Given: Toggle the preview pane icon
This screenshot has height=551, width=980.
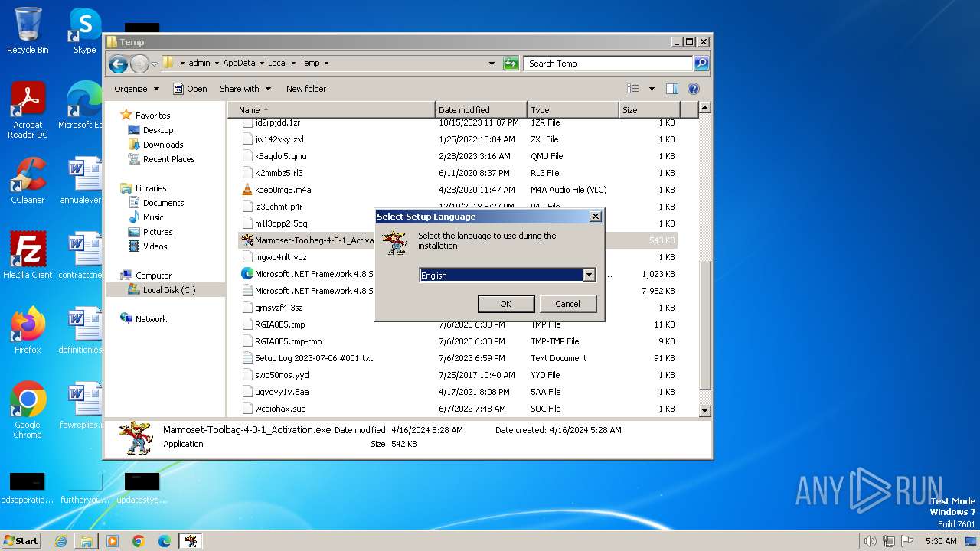Looking at the screenshot, I should click(x=672, y=89).
